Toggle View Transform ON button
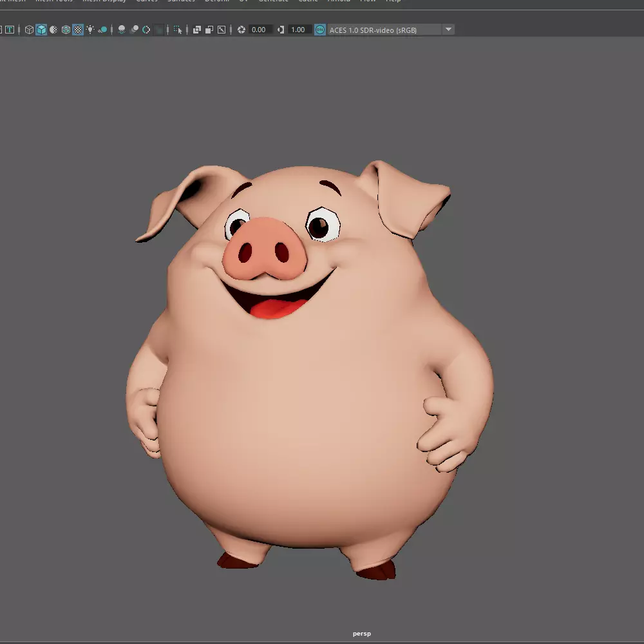The height and width of the screenshot is (644, 644). (320, 30)
